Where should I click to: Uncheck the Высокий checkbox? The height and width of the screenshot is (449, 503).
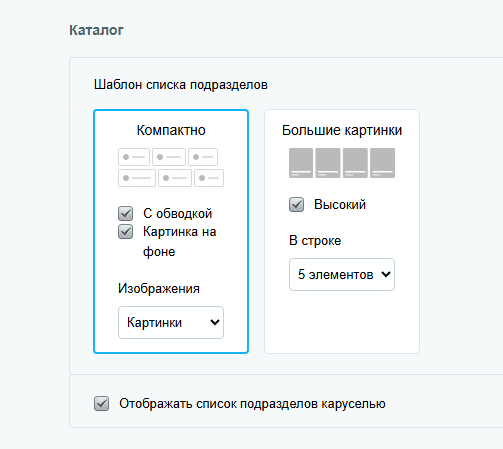296,204
